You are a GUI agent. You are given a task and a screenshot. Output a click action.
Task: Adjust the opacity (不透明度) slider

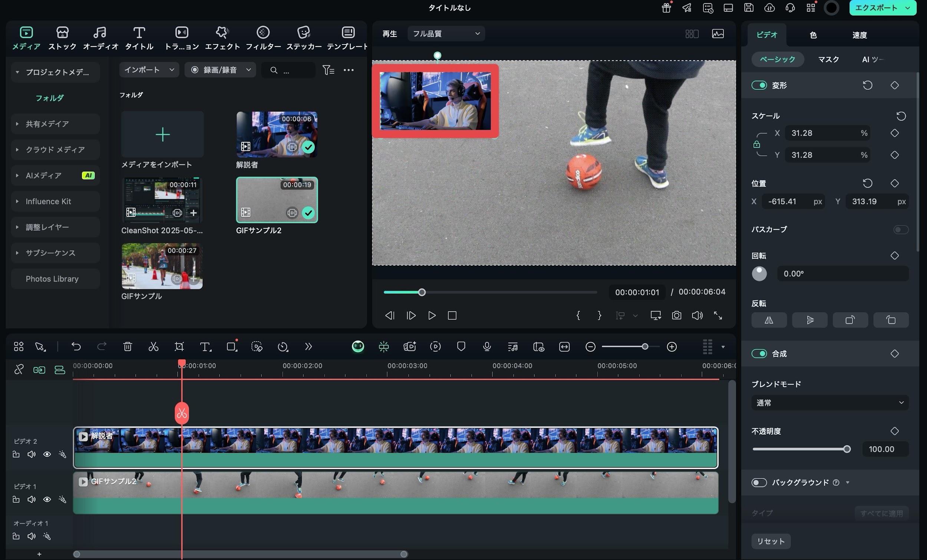click(801, 449)
